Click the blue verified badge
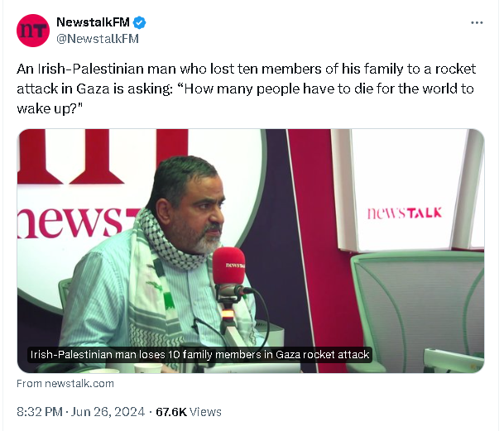Screen dimensions: 504x431 click(138, 22)
